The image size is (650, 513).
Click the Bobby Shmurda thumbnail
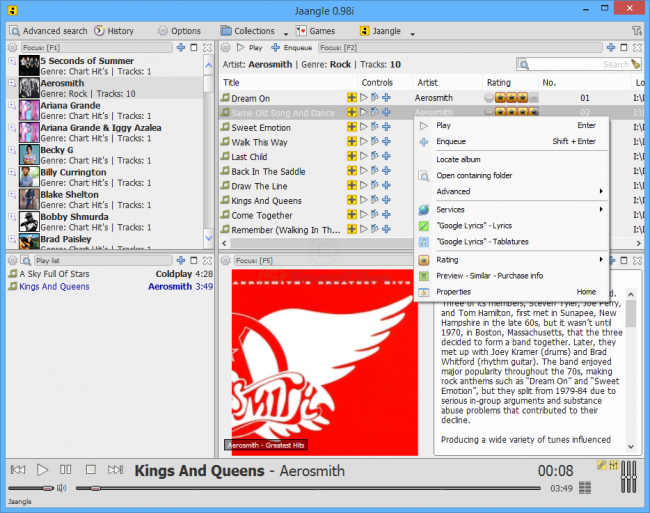[29, 222]
